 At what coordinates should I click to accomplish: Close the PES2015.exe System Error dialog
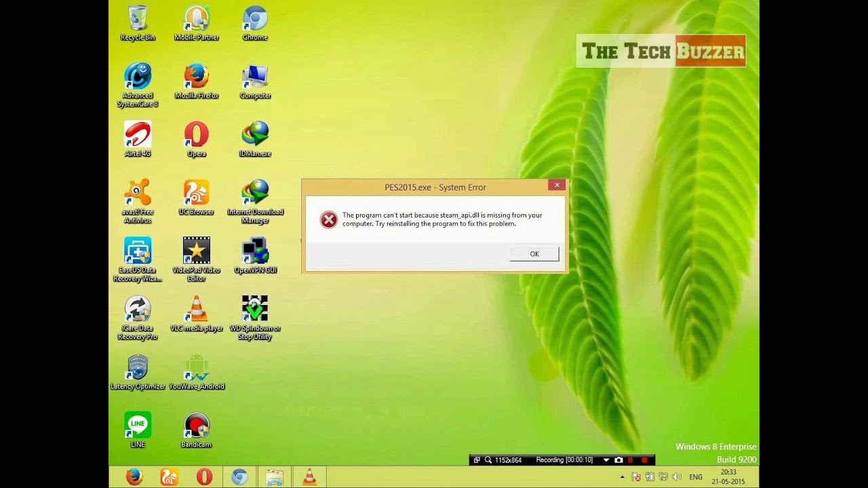pos(557,185)
